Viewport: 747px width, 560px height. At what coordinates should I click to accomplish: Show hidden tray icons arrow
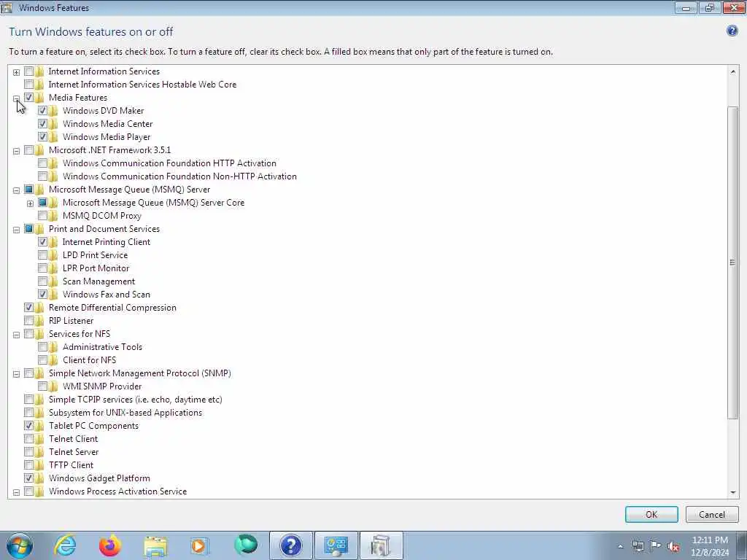pos(620,546)
